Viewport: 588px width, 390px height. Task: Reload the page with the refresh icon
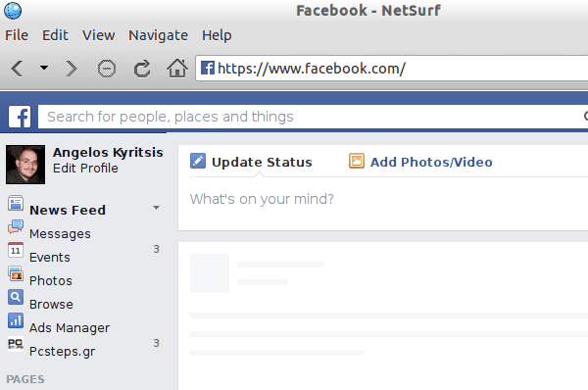[x=142, y=69]
